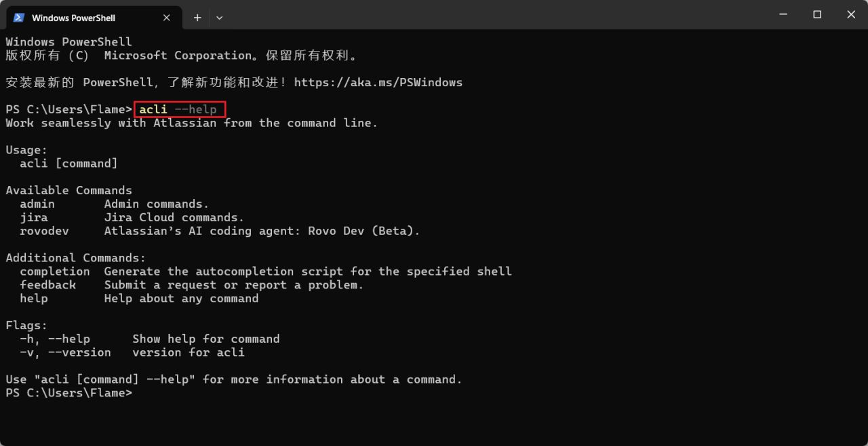
Task: Expand the new tab profile dropdown chevron
Action: click(x=219, y=18)
